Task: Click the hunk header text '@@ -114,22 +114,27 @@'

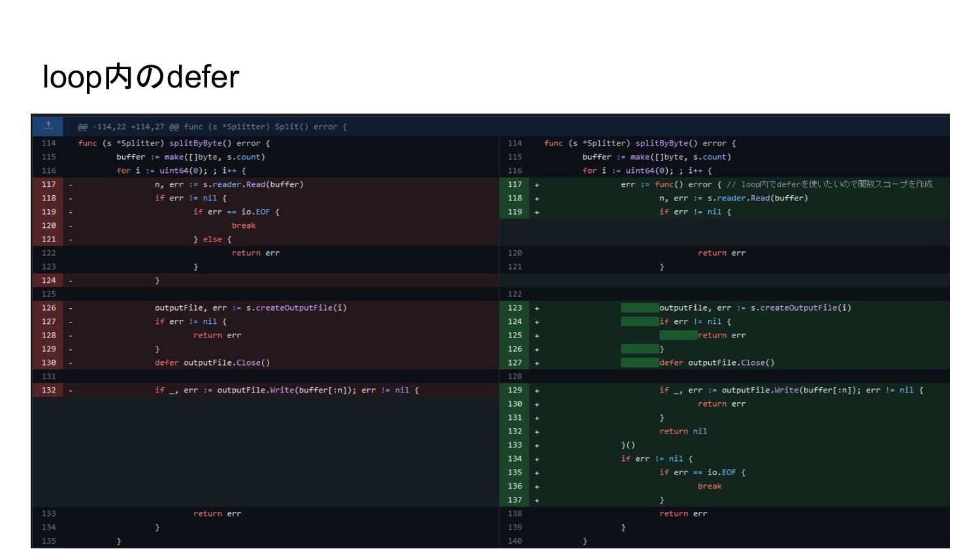Action: click(x=128, y=127)
